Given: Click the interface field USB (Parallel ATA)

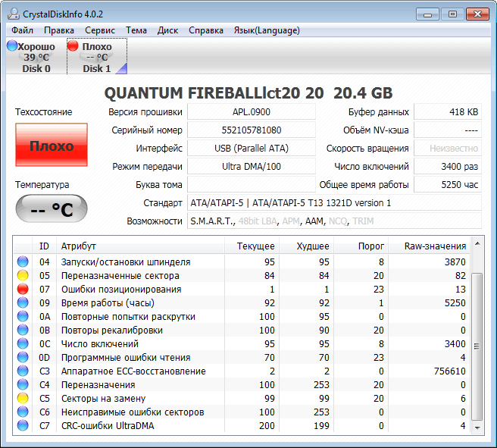Looking at the screenshot, I should pos(252,148).
